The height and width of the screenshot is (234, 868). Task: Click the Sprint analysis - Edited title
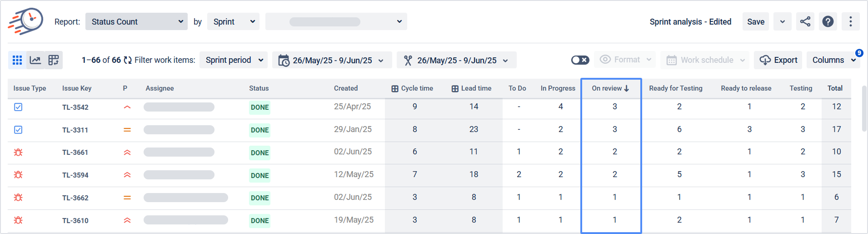click(690, 21)
